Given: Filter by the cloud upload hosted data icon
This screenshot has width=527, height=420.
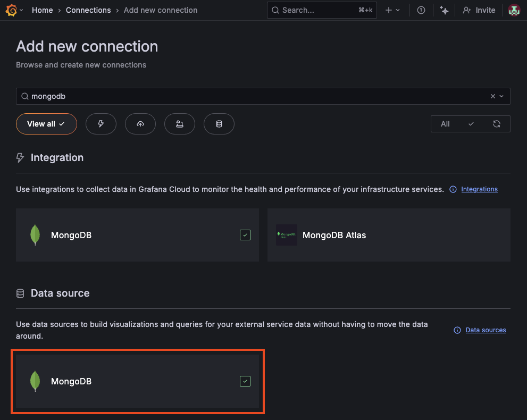Looking at the screenshot, I should [x=140, y=123].
